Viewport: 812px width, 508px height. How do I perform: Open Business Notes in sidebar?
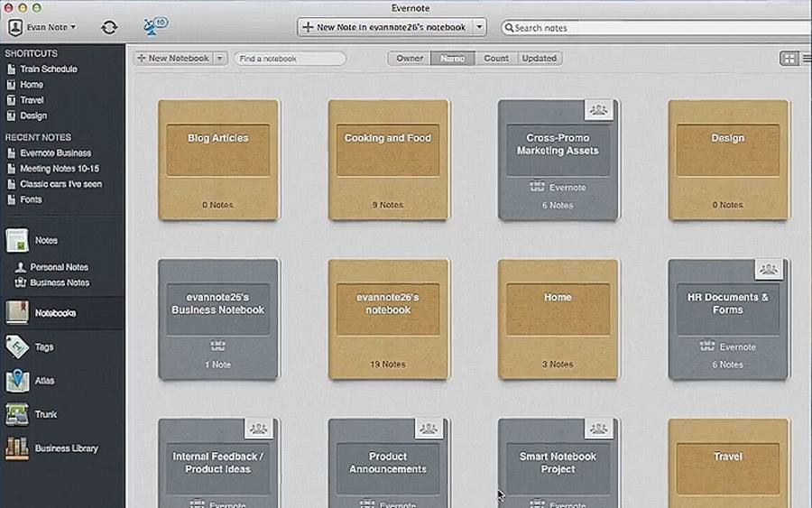[x=60, y=282]
